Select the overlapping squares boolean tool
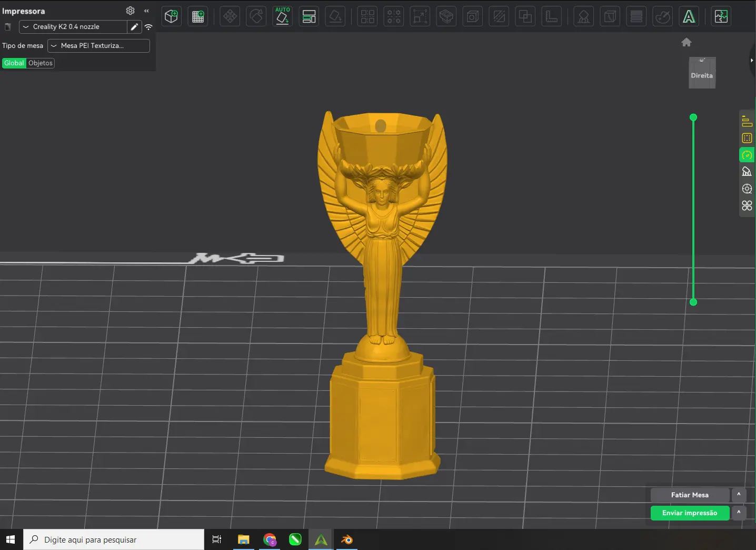The height and width of the screenshot is (550, 756). (x=525, y=16)
